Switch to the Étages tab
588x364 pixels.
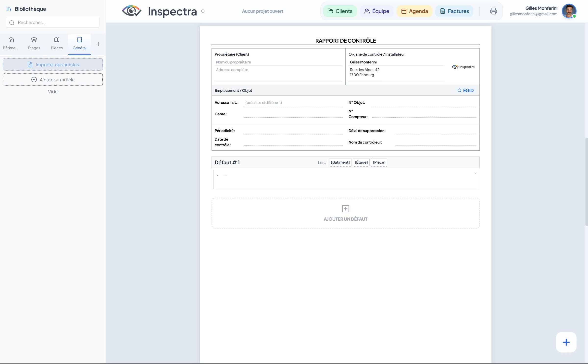[34, 43]
